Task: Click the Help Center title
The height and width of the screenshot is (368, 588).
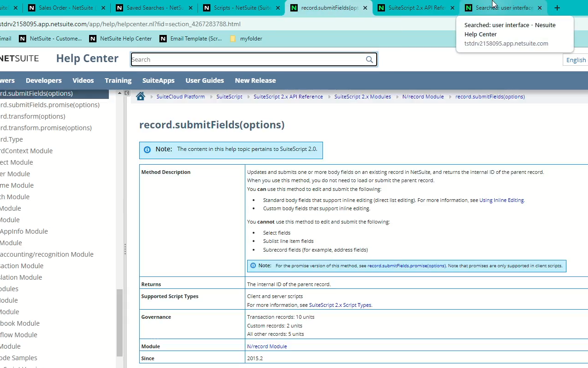Action: (87, 58)
